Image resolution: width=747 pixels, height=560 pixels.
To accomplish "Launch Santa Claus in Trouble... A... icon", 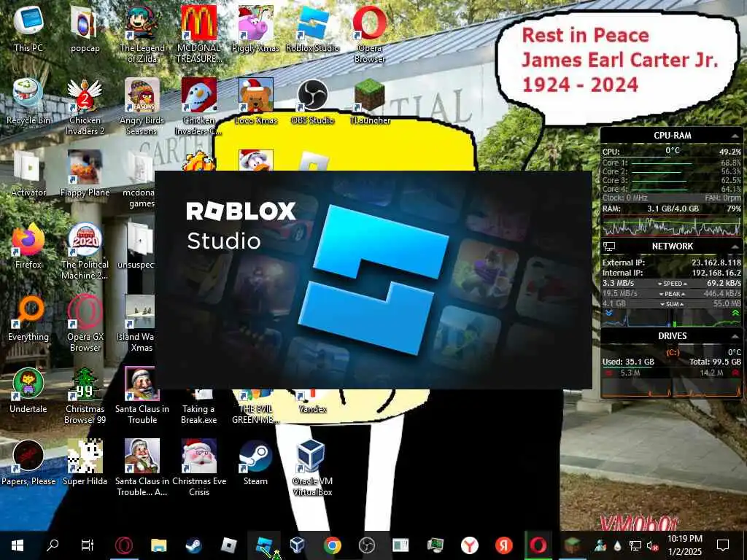I will point(142,467).
